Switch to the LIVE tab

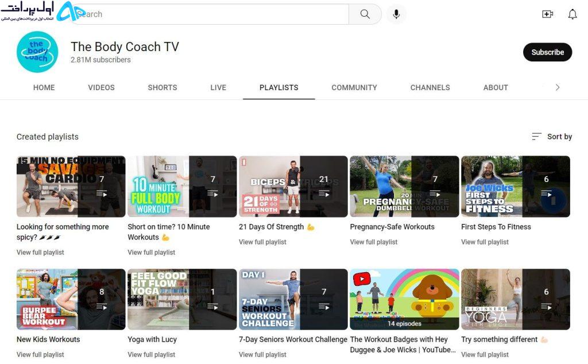pos(218,87)
